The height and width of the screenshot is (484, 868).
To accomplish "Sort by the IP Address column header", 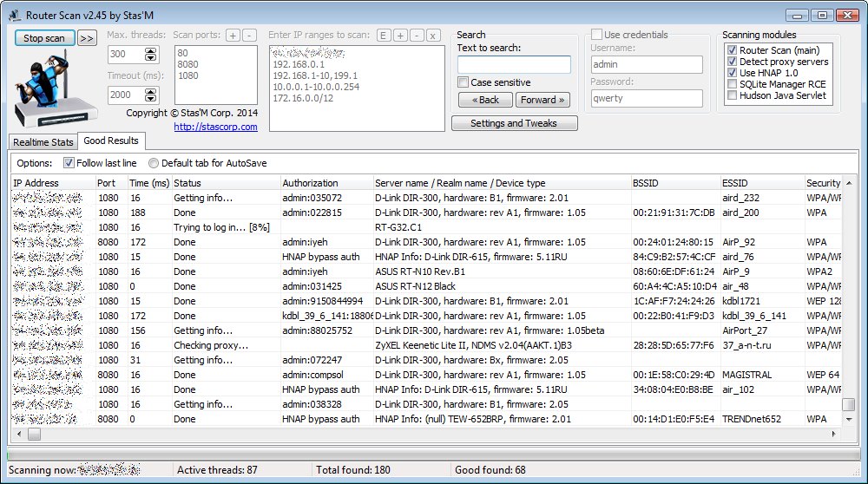I will click(x=53, y=183).
